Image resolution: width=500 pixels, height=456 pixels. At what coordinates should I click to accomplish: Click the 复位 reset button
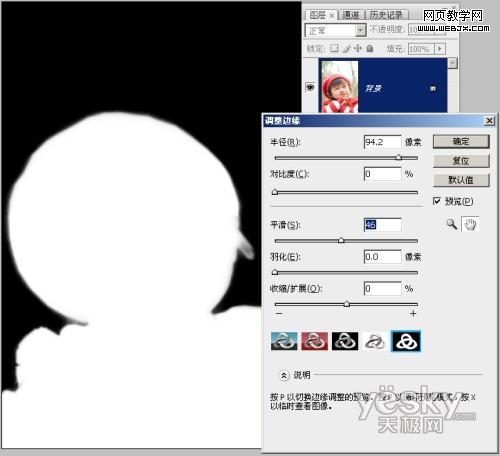461,161
